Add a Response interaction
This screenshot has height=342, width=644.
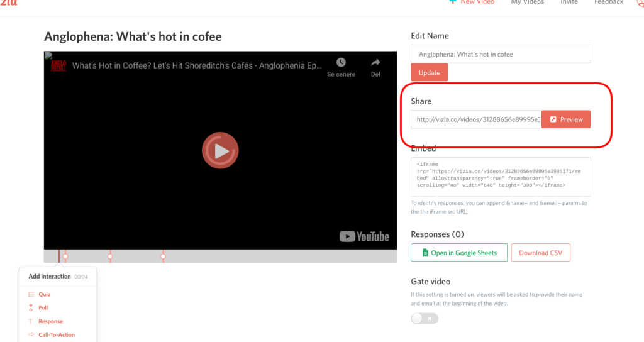pos(50,321)
